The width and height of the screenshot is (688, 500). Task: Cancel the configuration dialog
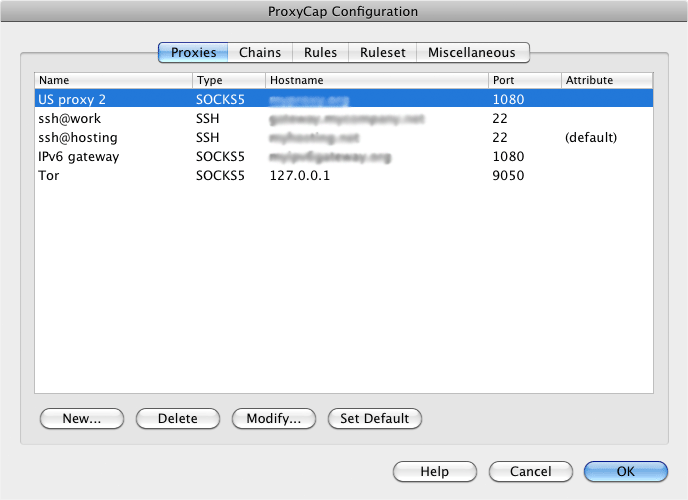530,471
